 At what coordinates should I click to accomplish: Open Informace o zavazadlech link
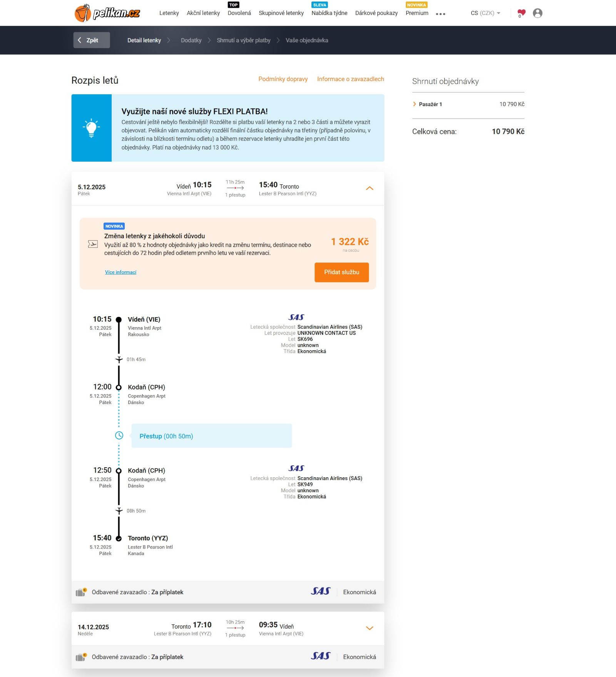coord(350,79)
